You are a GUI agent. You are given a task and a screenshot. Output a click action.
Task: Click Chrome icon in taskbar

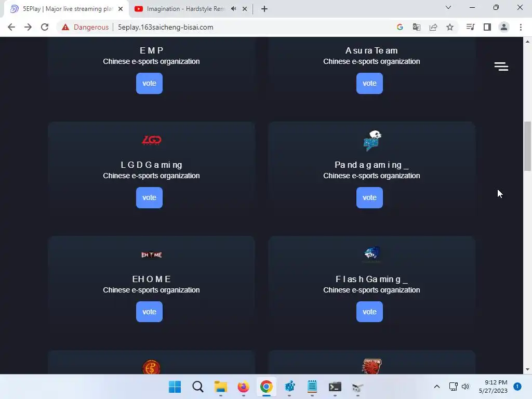pos(267,387)
